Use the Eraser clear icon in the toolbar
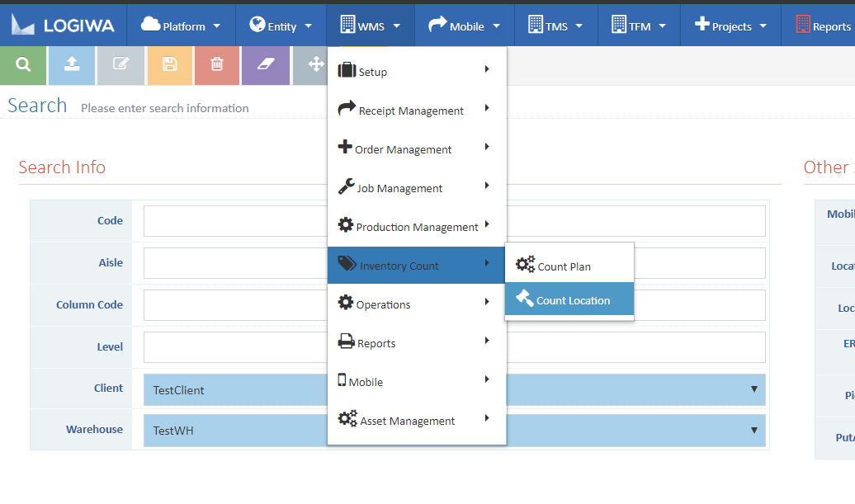 [x=265, y=64]
